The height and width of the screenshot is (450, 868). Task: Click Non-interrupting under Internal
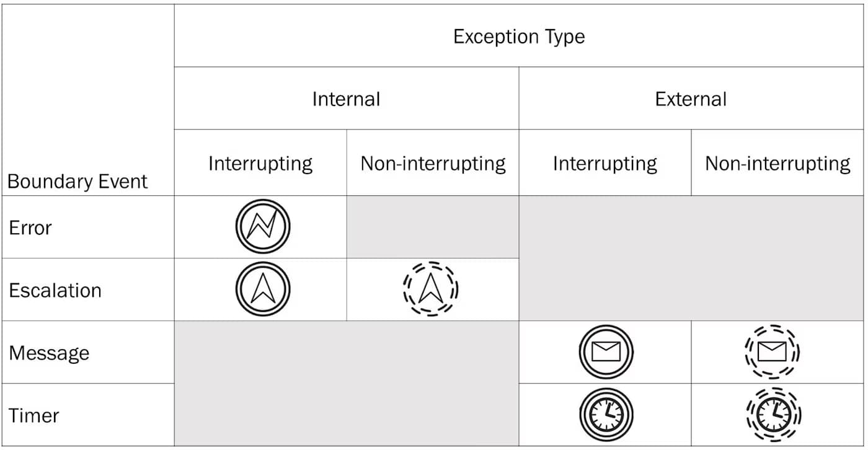pos(433,164)
